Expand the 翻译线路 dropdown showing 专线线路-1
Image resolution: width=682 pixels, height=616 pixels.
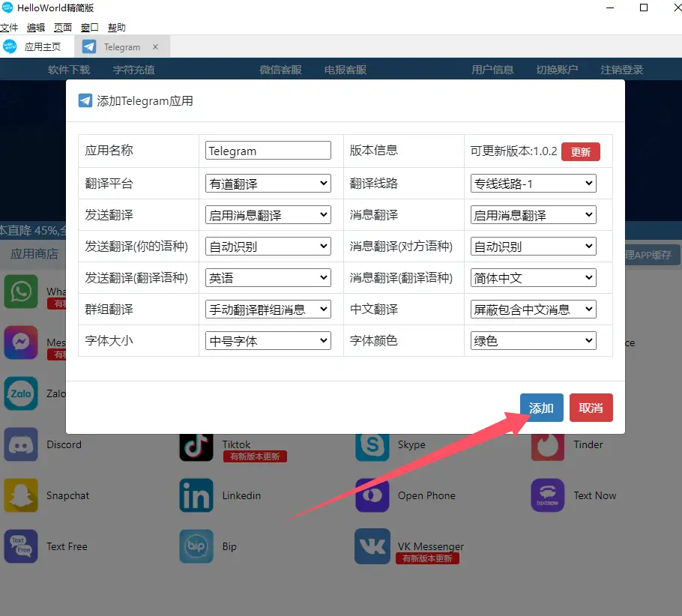(534, 183)
